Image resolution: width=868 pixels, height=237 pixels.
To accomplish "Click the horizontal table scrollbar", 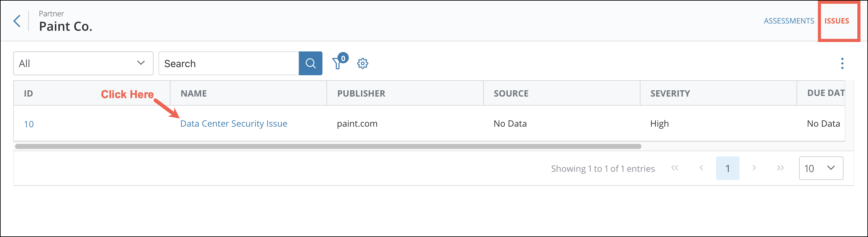I will coord(328,146).
